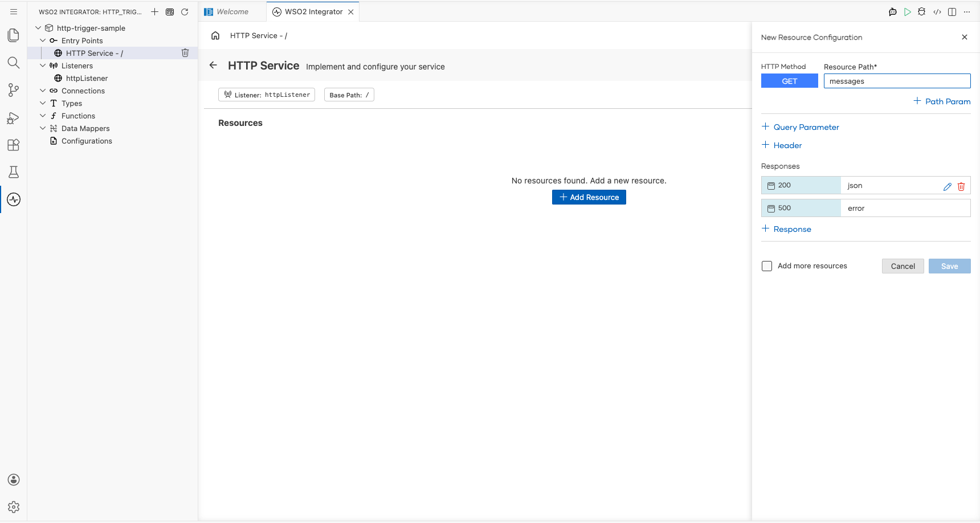Delete the 200 json response
Image resolution: width=980 pixels, height=523 pixels.
pos(961,186)
